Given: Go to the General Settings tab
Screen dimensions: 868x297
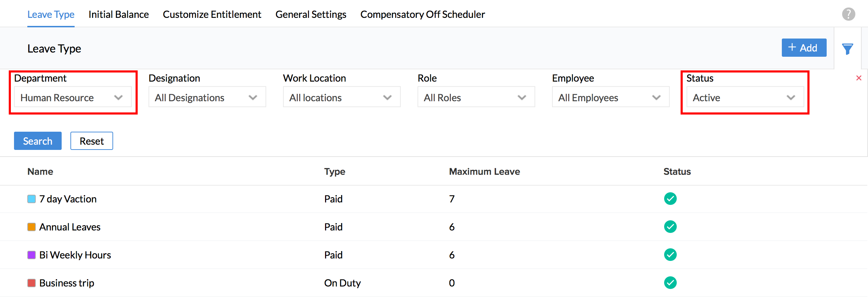Looking at the screenshot, I should click(311, 14).
